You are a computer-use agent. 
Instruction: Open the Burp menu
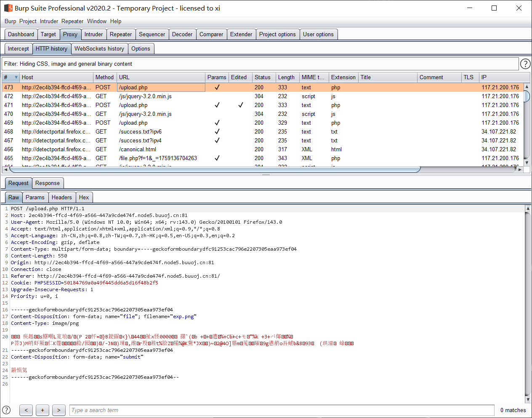click(x=10, y=21)
